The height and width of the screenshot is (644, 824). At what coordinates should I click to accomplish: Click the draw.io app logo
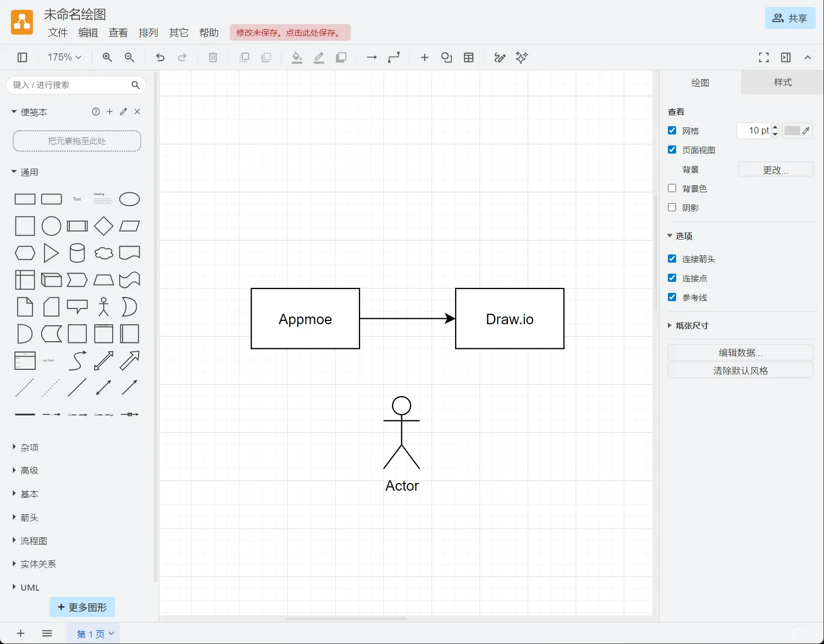tap(22, 23)
